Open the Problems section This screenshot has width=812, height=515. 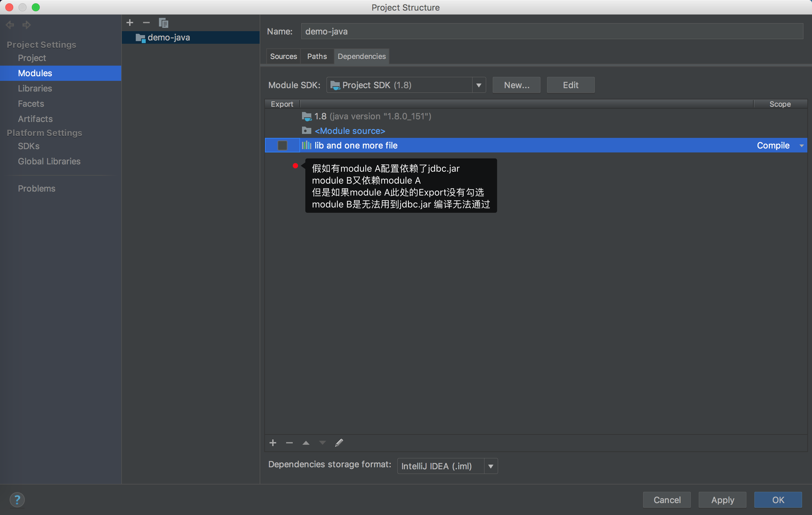click(x=36, y=188)
